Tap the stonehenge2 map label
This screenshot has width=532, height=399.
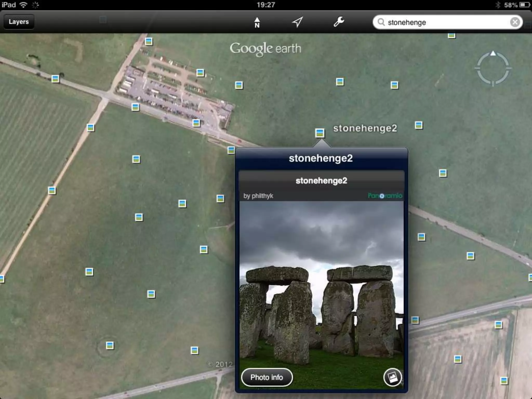365,128
